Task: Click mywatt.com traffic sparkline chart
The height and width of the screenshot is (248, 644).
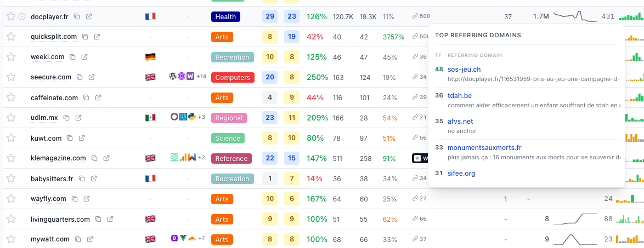Action: [575, 239]
